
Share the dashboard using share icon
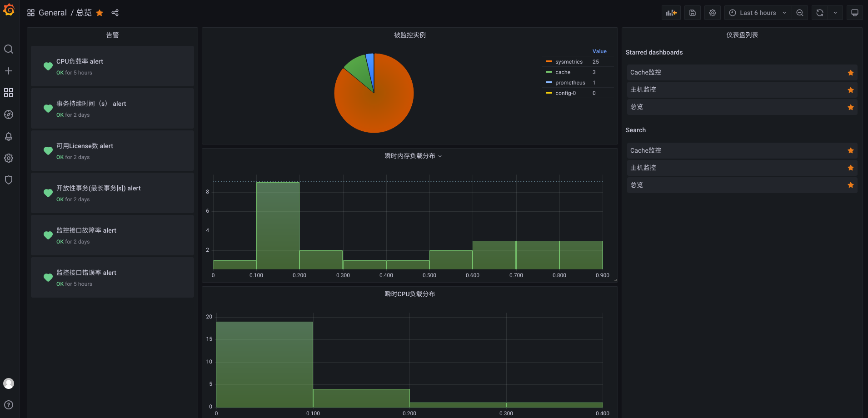pos(115,13)
